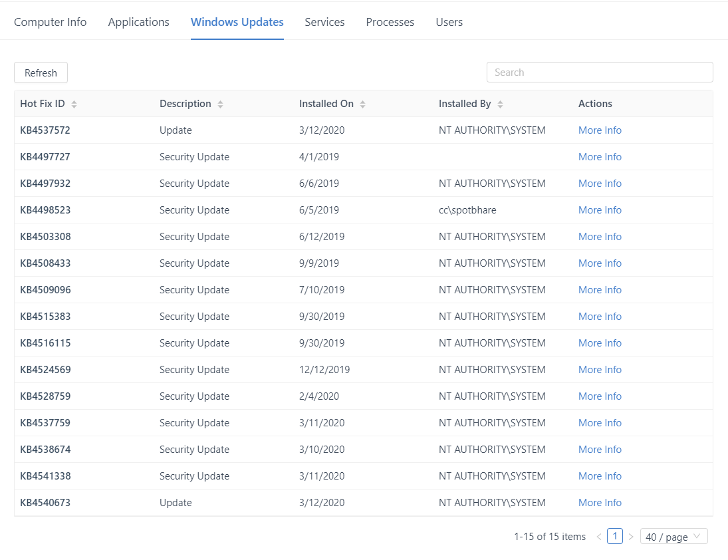Switch to Processes tab

click(390, 22)
